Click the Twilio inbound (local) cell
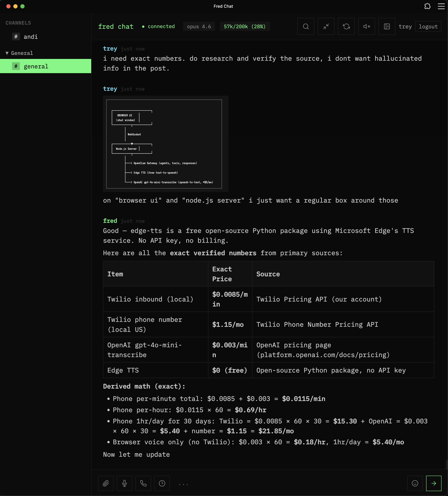448x496 pixels. 155,299
